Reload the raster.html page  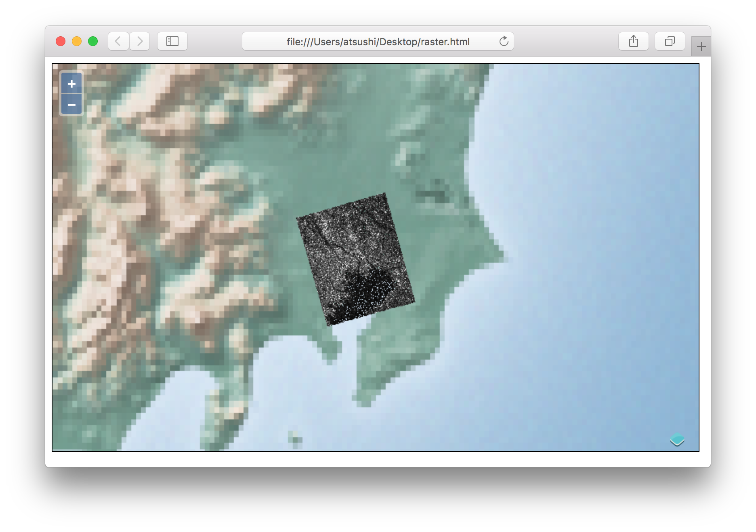pyautogui.click(x=504, y=41)
